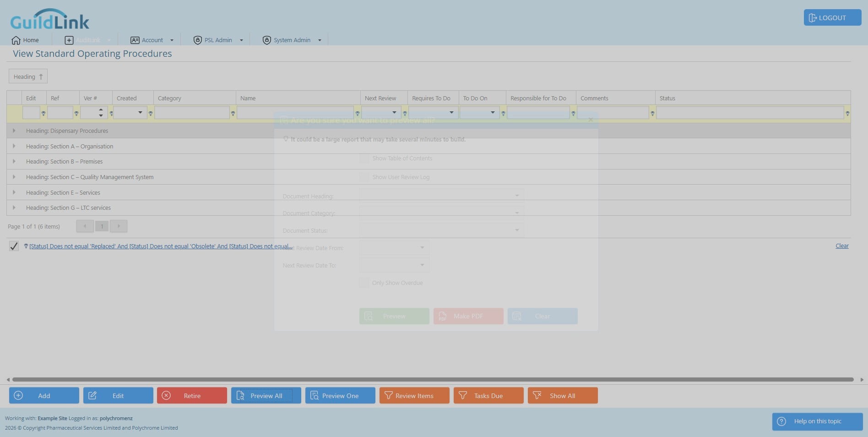
Task: Click the Name column filter input
Action: (x=295, y=113)
